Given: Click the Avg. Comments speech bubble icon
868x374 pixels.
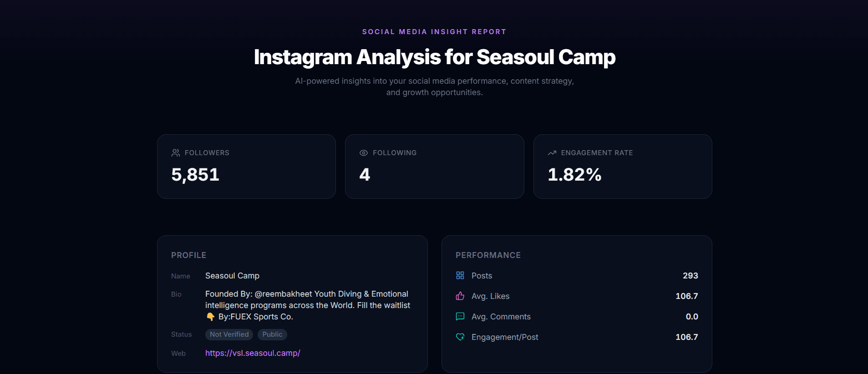Looking at the screenshot, I should [460, 316].
